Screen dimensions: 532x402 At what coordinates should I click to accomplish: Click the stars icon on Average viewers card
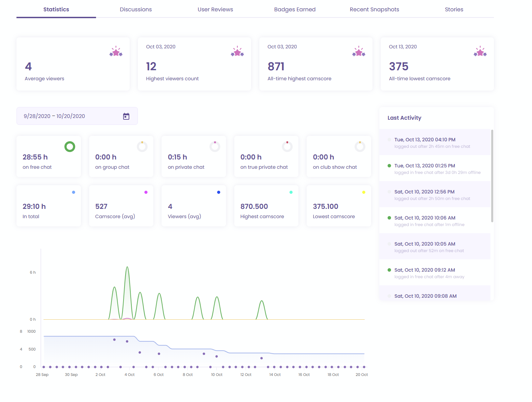point(116,51)
